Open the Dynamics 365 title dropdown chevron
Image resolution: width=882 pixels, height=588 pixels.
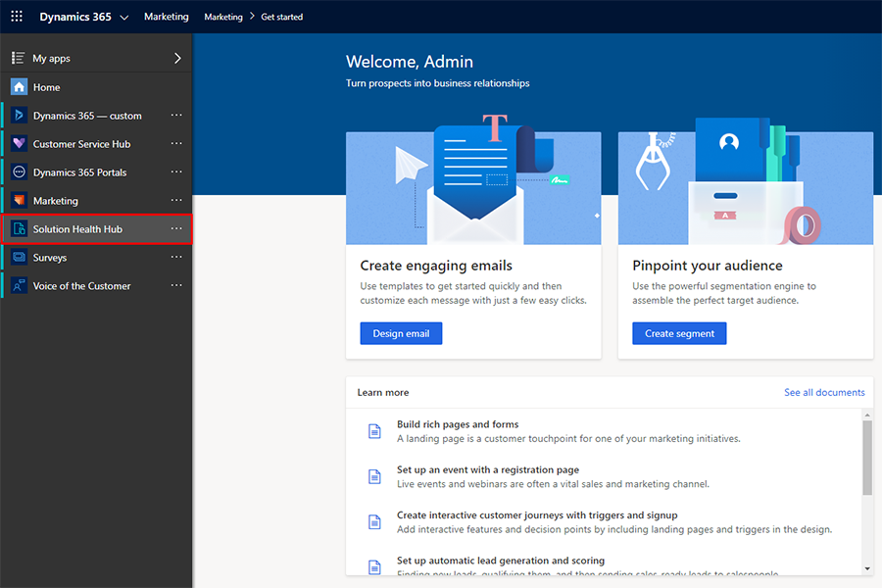(123, 16)
